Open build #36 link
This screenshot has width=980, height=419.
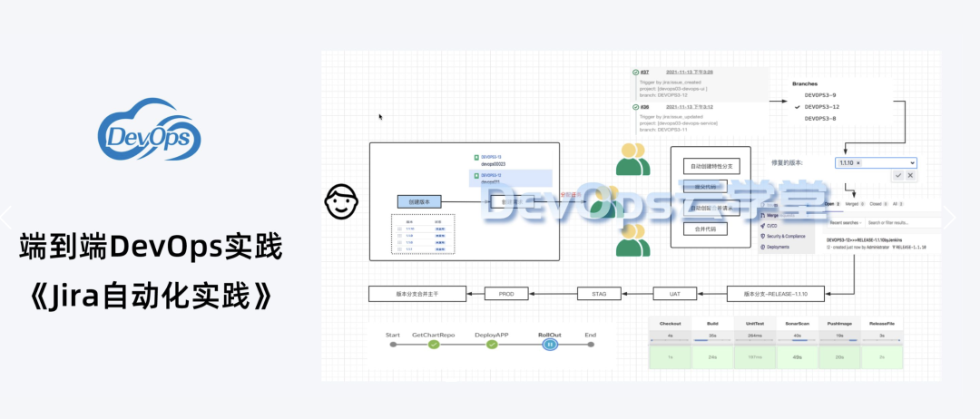tap(645, 107)
